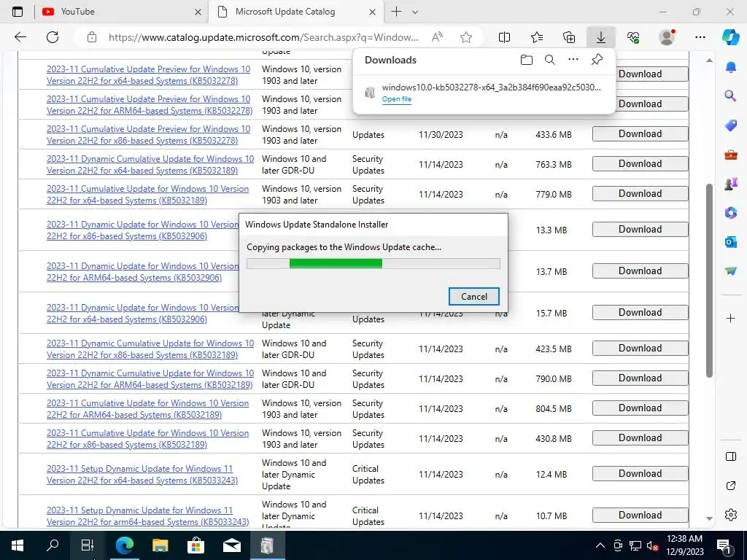Download the 433.6 MB x86 preview update
This screenshot has width=747, height=560.
(640, 134)
